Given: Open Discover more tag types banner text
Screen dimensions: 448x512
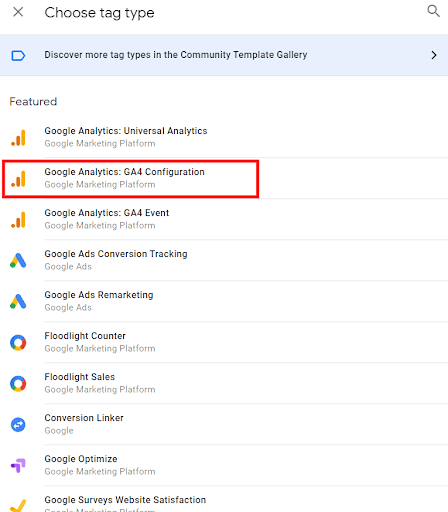Looking at the screenshot, I should (176, 55).
